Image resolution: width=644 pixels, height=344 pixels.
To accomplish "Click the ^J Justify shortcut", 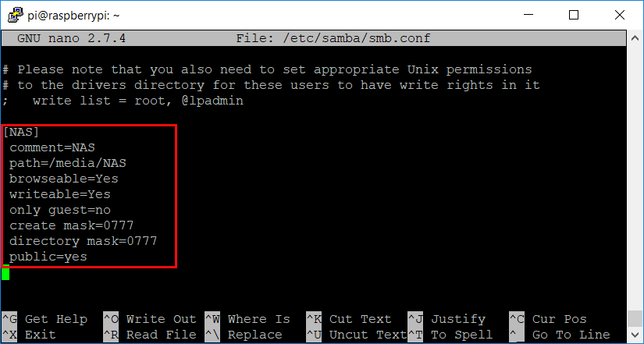I will (x=447, y=319).
